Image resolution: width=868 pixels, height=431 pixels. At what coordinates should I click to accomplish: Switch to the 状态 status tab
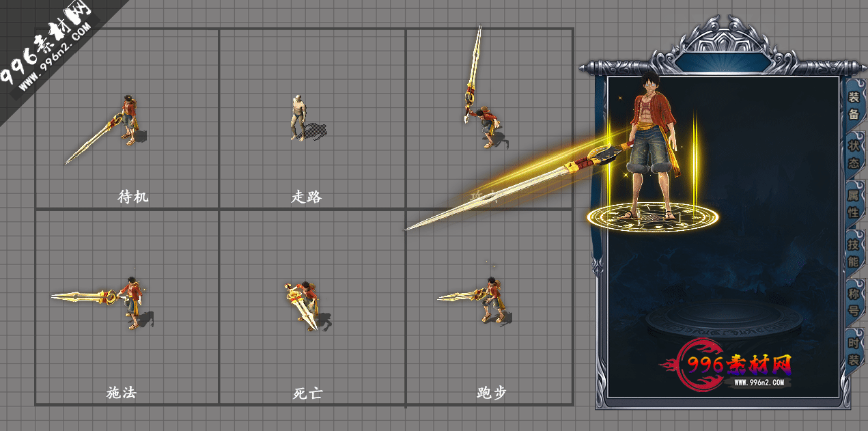click(854, 154)
